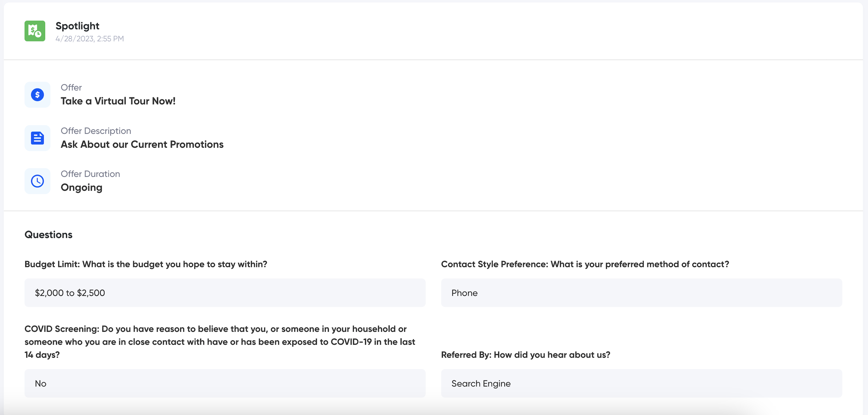Click the 'Offer Duration' caption label
The height and width of the screenshot is (415, 868).
90,174
